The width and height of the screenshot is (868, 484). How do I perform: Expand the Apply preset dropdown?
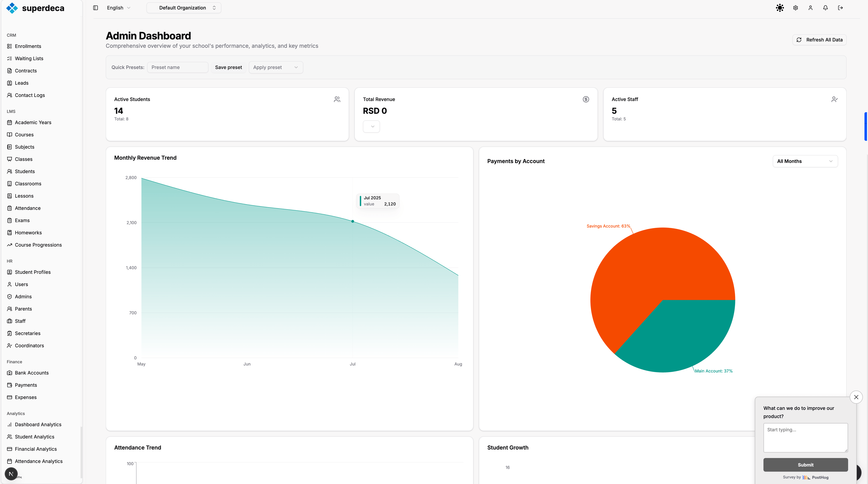tap(276, 67)
